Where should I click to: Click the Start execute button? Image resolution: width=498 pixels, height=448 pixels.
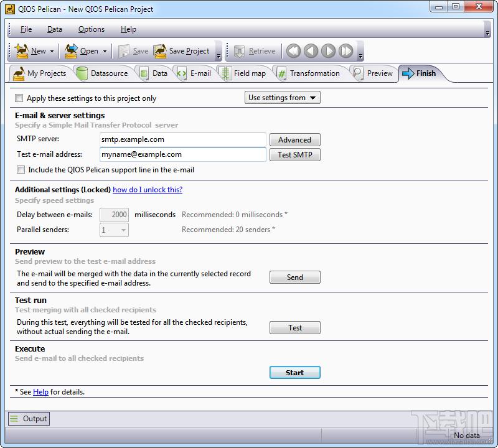pos(294,373)
